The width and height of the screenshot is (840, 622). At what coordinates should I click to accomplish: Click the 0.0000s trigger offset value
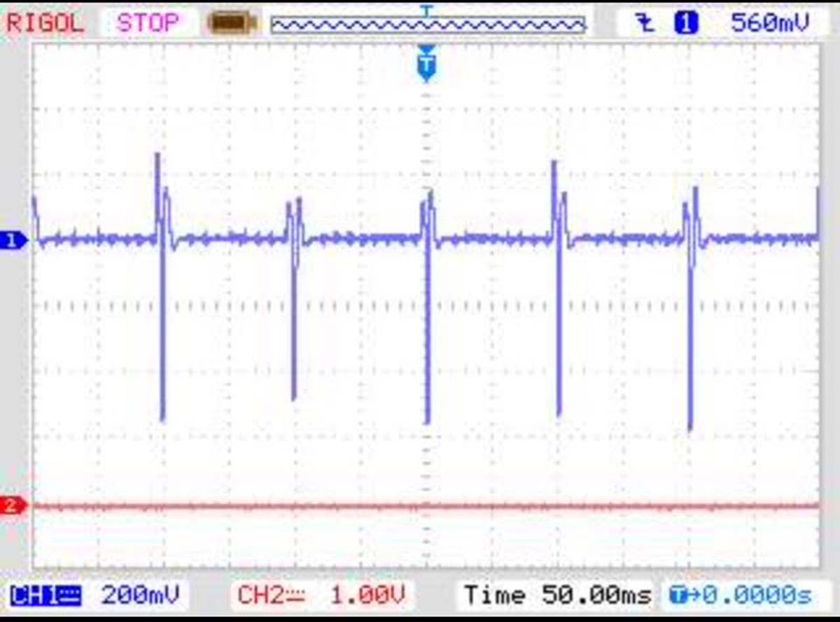(756, 596)
